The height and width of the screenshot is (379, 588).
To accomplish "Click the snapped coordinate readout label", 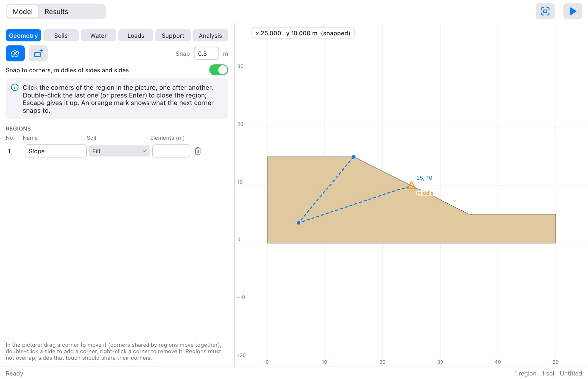I will [x=303, y=33].
